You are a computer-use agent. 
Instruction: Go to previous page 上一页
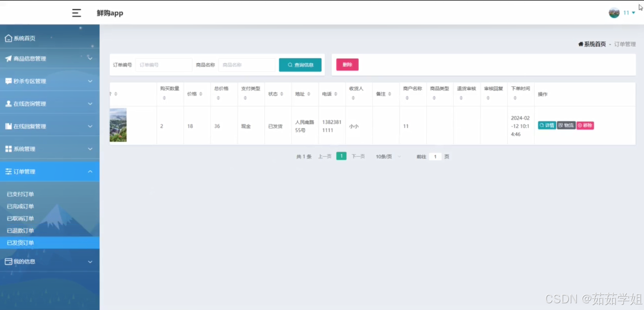pyautogui.click(x=325, y=157)
